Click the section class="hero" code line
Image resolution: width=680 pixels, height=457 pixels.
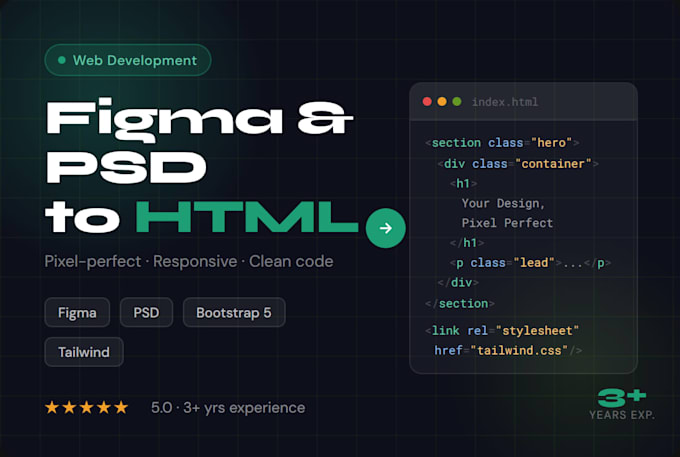(x=502, y=143)
